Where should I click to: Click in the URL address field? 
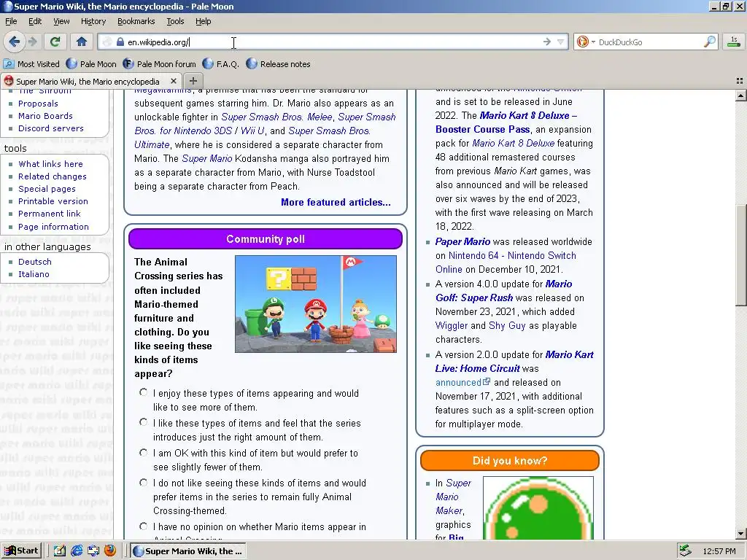pyautogui.click(x=333, y=42)
